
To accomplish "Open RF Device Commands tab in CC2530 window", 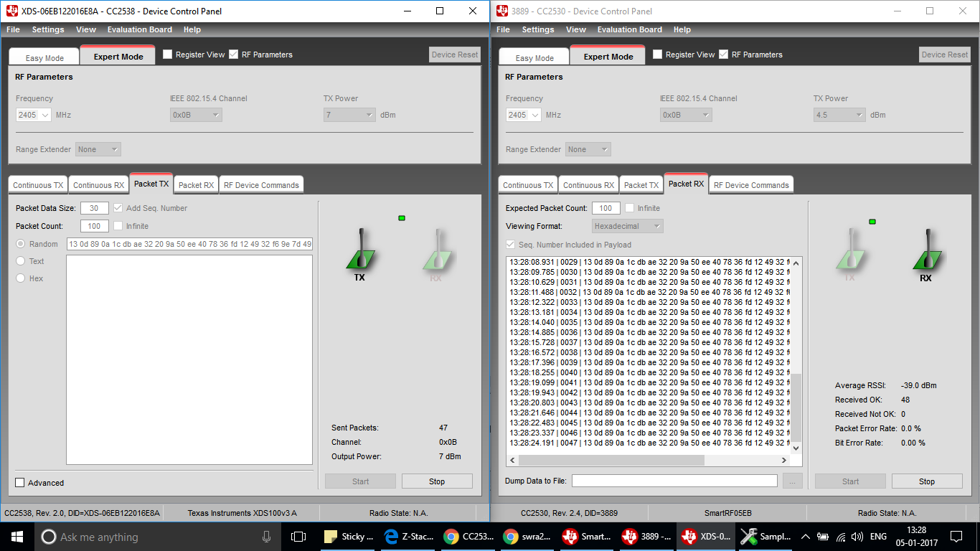I will pos(751,185).
